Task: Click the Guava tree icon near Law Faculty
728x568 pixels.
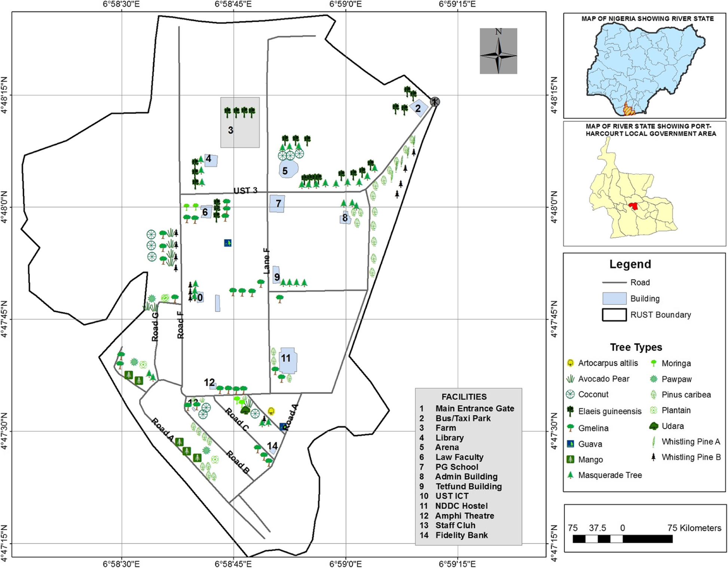Action: point(228,243)
